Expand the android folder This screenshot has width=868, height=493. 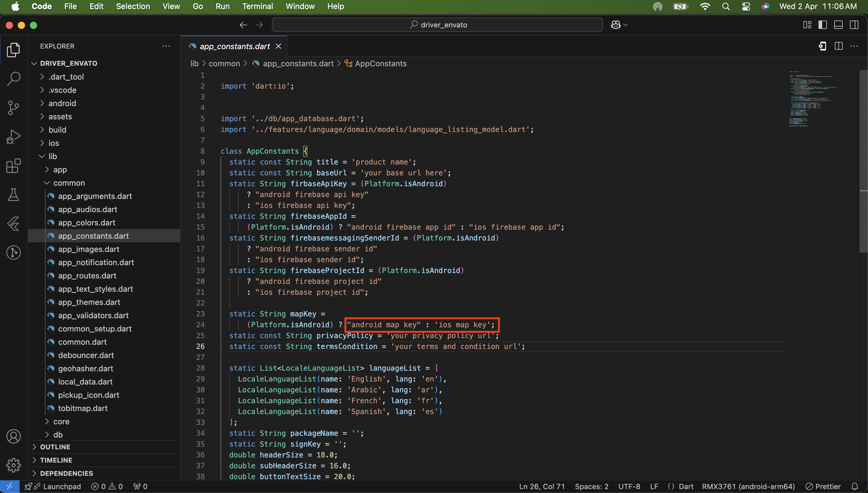click(62, 103)
